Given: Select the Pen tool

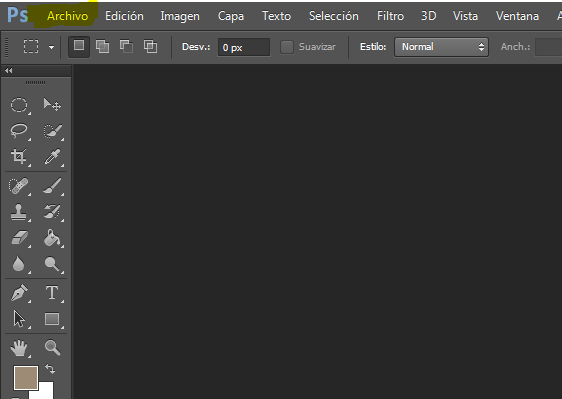Looking at the screenshot, I should 19,293.
